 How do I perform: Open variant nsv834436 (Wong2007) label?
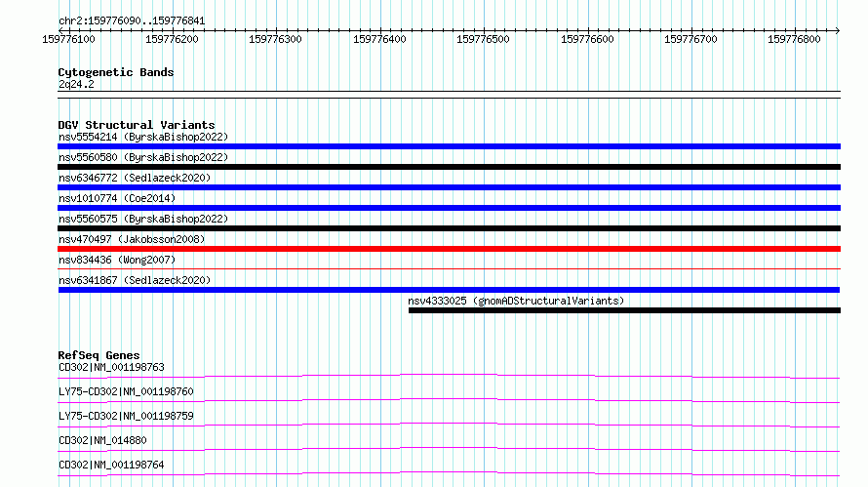(117, 260)
